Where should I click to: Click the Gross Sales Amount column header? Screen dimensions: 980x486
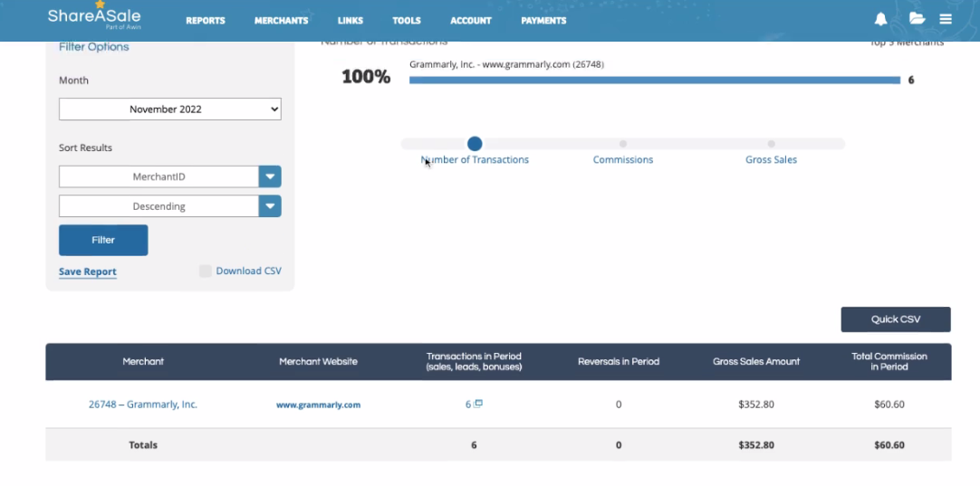[756, 362]
